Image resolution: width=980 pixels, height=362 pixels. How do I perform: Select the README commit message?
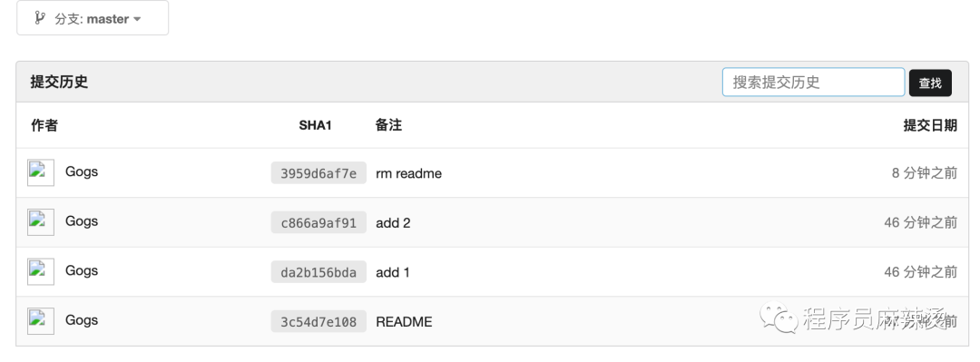coord(404,321)
